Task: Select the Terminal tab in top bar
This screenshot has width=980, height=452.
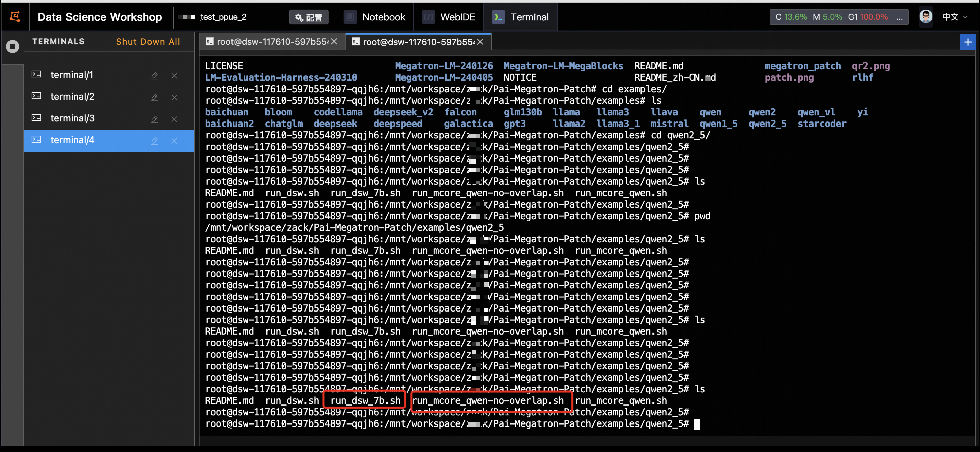Action: pyautogui.click(x=520, y=17)
